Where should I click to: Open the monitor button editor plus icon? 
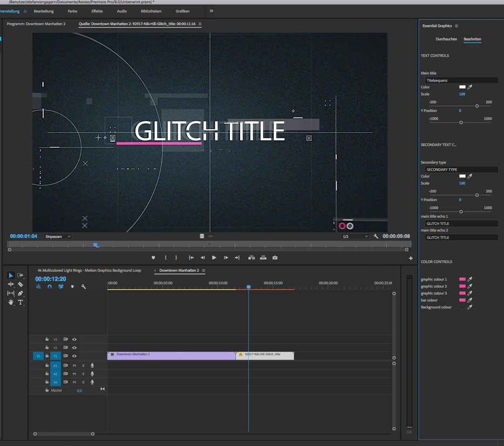point(411,258)
